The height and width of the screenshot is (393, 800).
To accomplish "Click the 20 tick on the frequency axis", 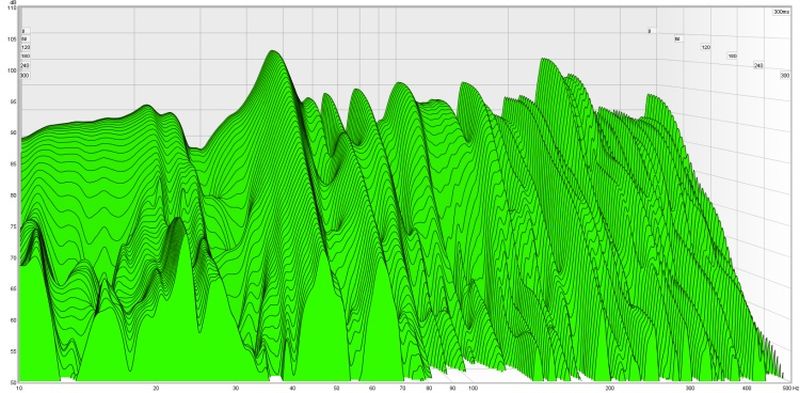I will click(x=156, y=388).
